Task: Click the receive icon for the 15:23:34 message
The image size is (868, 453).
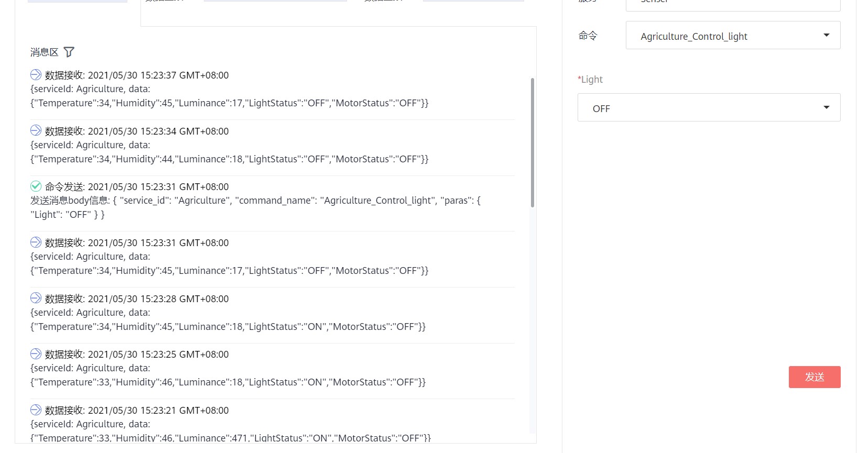Action: coord(36,130)
